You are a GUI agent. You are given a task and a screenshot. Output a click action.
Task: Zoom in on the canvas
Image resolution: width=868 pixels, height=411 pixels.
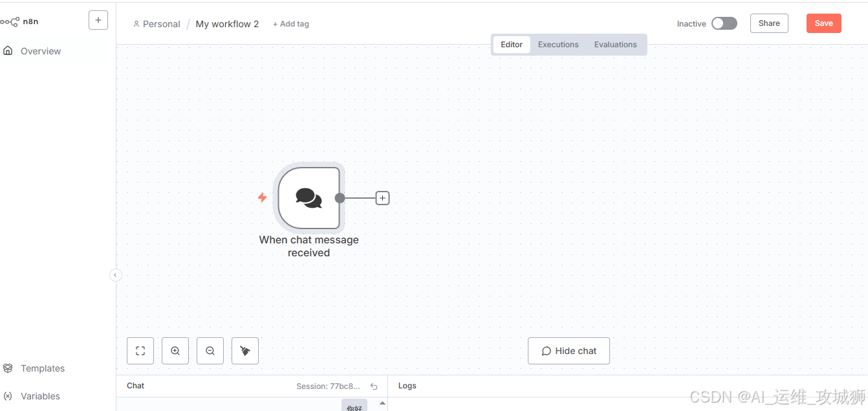pos(175,351)
